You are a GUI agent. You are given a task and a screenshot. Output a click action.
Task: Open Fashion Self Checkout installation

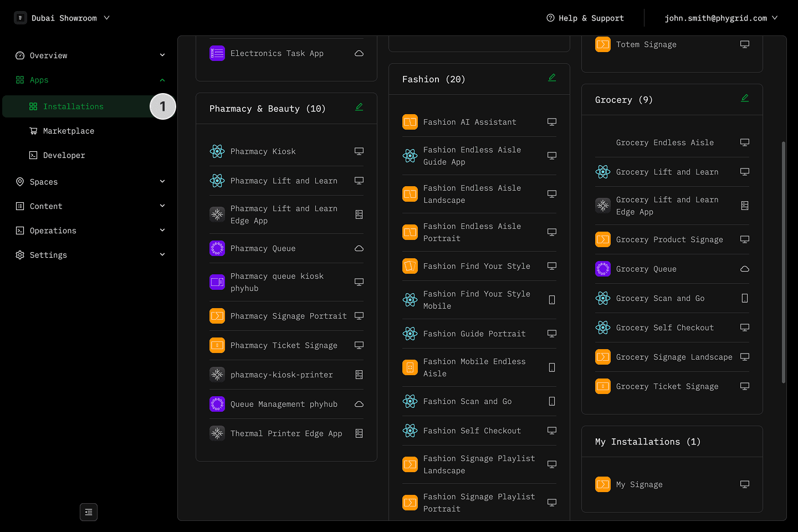pyautogui.click(x=479, y=431)
